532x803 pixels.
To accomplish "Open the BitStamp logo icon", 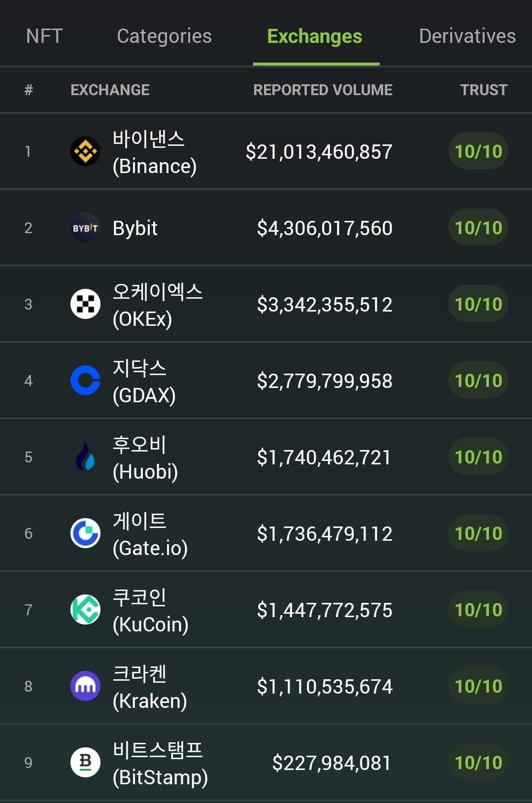I will click(85, 763).
